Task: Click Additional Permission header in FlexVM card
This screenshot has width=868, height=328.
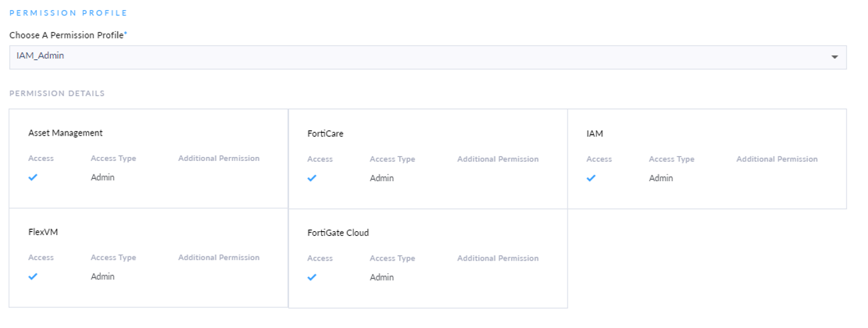Action: coord(218,257)
